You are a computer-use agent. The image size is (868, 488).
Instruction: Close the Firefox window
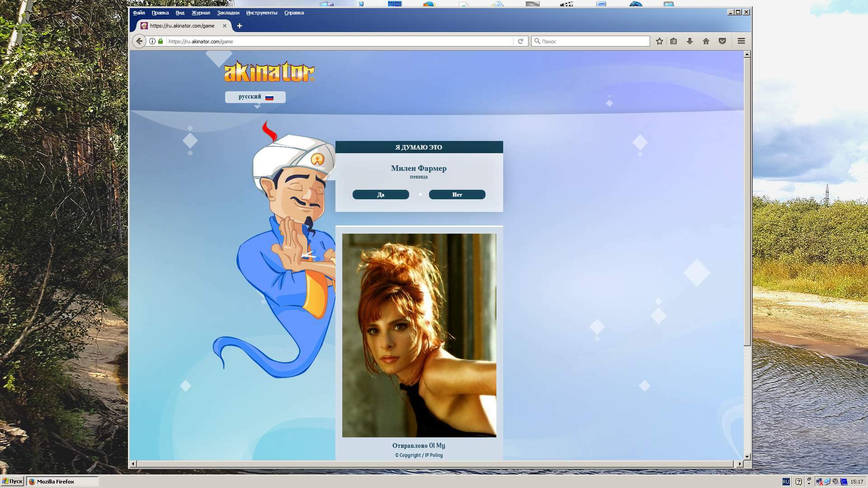pyautogui.click(x=746, y=12)
